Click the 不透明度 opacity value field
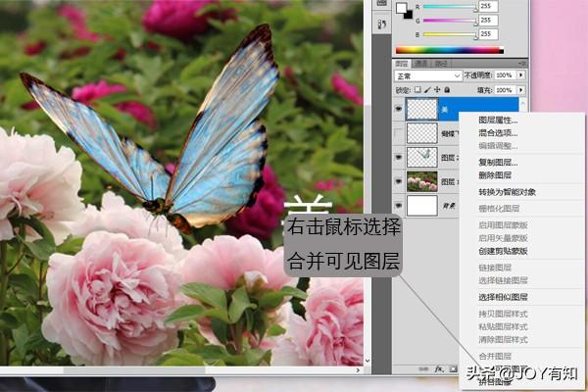This screenshot has height=392, width=588. click(x=505, y=75)
